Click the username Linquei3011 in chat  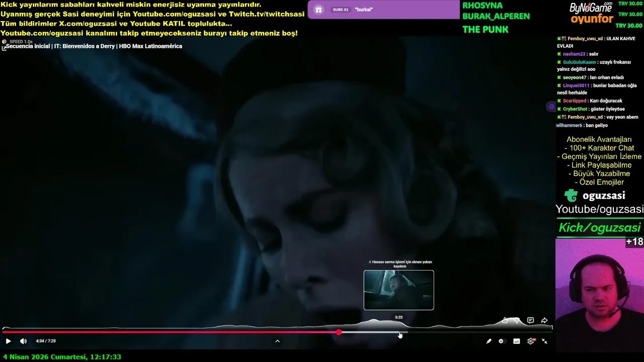pyautogui.click(x=576, y=85)
